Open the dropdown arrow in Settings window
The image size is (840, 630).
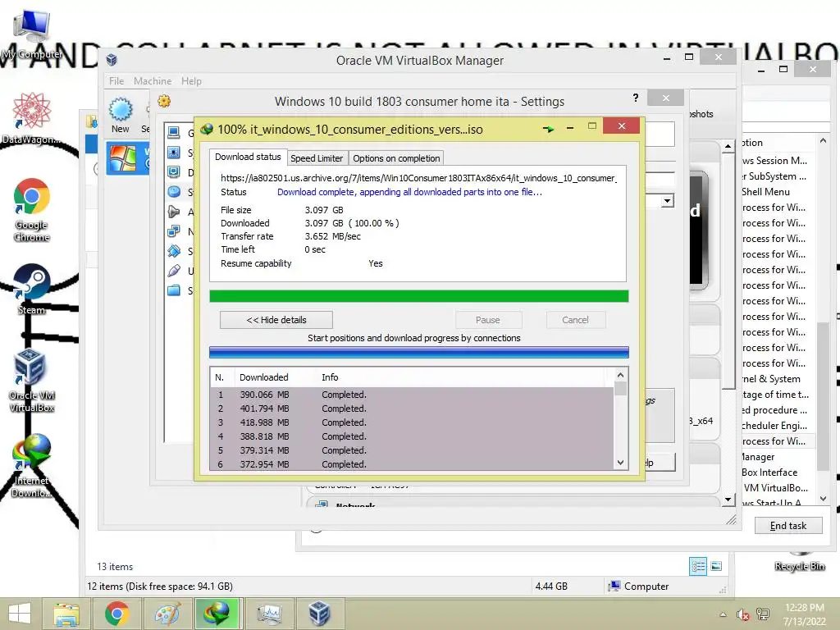coord(667,201)
